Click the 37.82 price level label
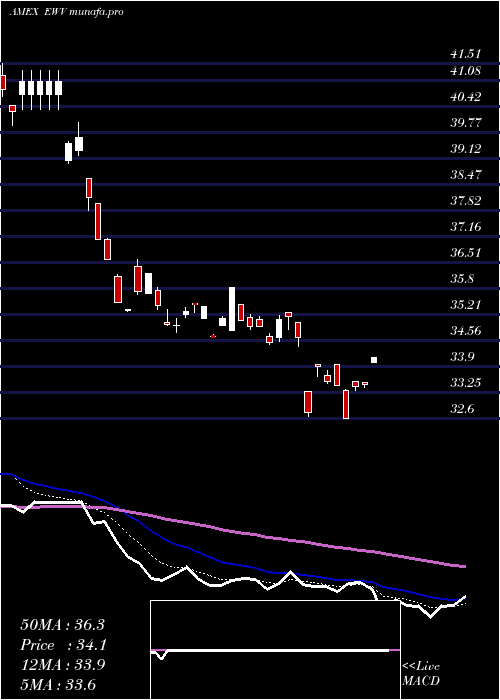The image size is (500, 700). pos(466,200)
